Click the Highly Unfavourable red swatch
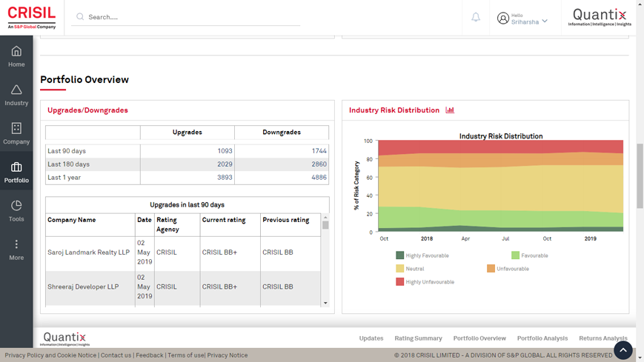The width and height of the screenshot is (644, 362). (399, 282)
